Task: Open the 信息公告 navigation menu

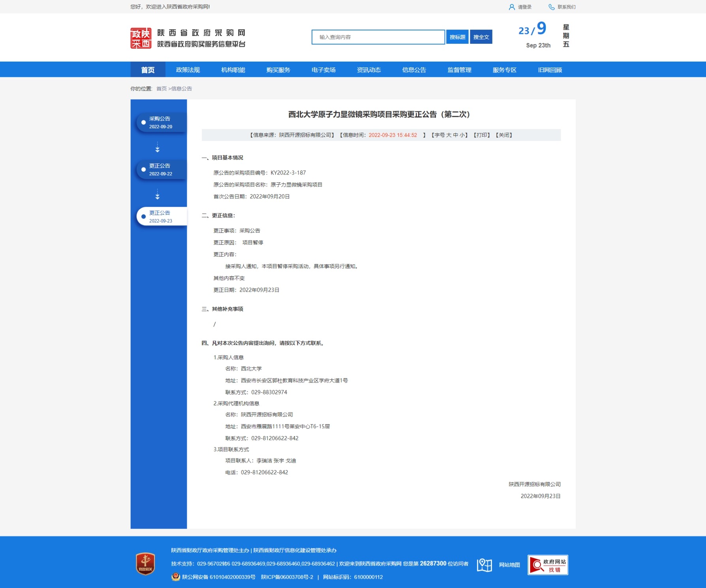Action: tap(414, 70)
